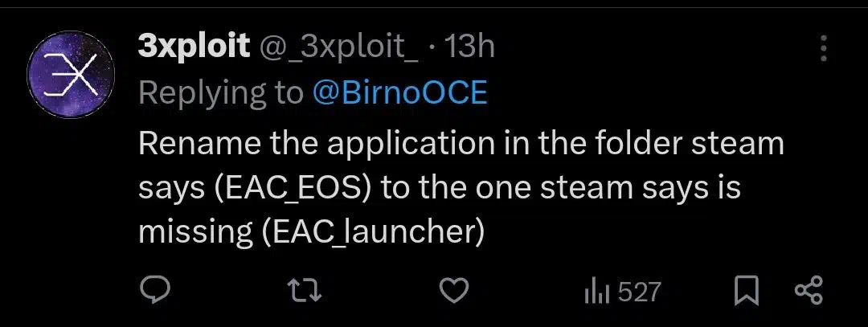The image size is (868, 327).
Task: Click the @_3xploit_ handle
Action: (x=339, y=47)
